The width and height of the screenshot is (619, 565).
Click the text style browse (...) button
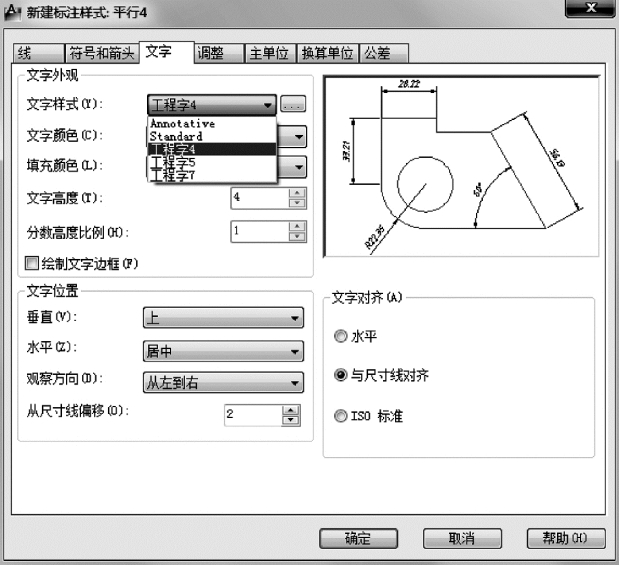(293, 103)
